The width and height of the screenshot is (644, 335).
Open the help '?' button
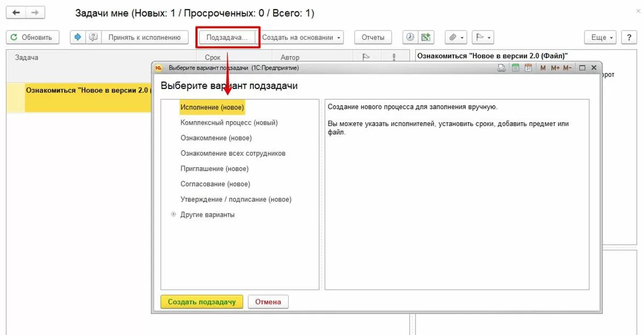point(628,37)
